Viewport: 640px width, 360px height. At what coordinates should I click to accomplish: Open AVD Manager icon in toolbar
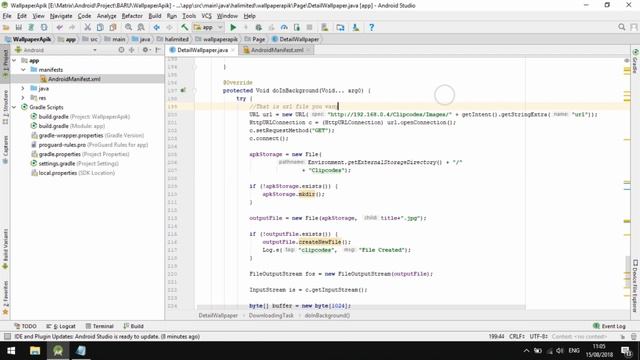point(325,27)
